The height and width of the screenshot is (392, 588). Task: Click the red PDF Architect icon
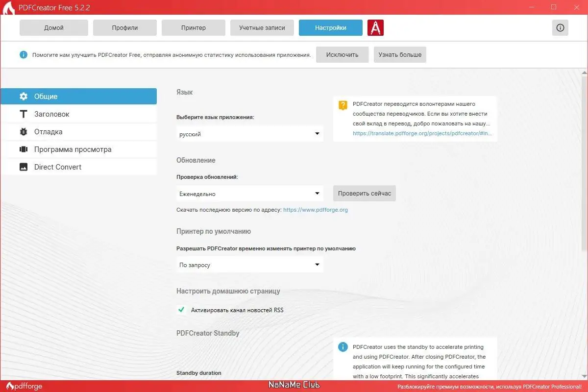[376, 27]
